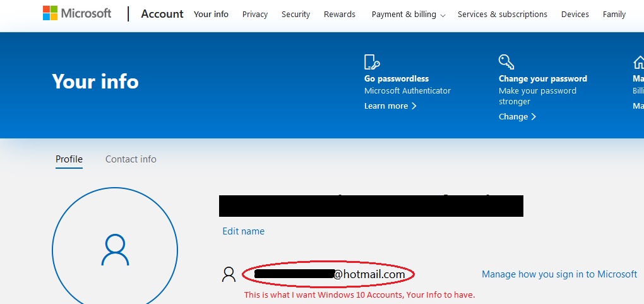Click the Change your password heading
The image size is (644, 304).
coord(543,78)
